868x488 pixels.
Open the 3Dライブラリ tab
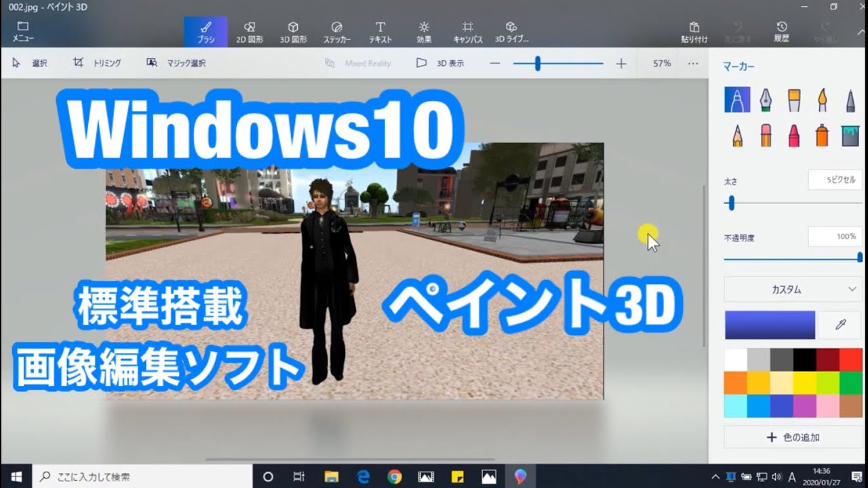pyautogui.click(x=511, y=31)
